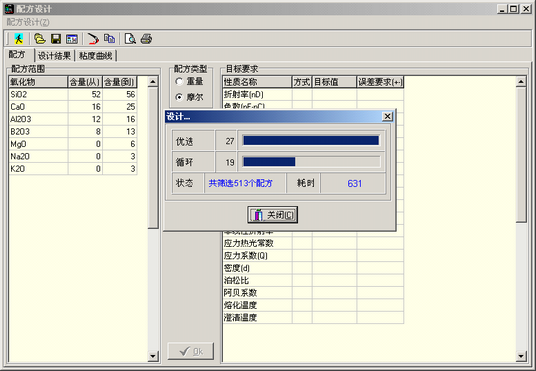Click the printer icon
This screenshot has height=371, width=536.
click(146, 39)
